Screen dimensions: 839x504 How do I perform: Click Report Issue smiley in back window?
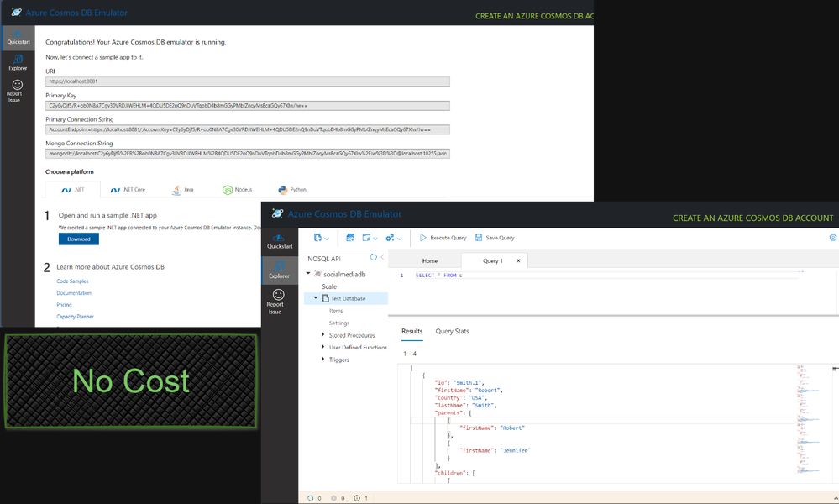(x=18, y=85)
